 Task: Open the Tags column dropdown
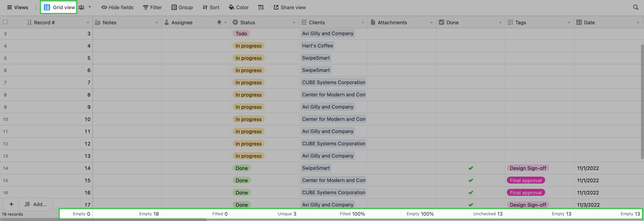click(569, 23)
